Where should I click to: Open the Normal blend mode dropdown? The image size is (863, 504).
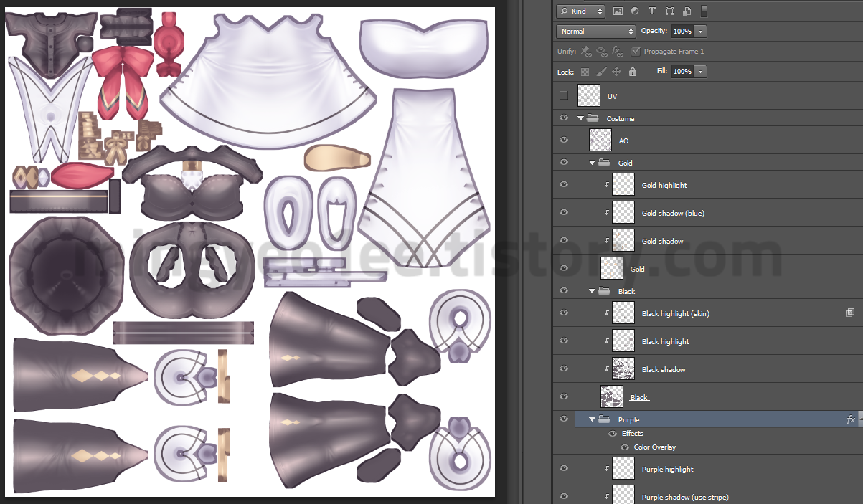click(x=596, y=32)
